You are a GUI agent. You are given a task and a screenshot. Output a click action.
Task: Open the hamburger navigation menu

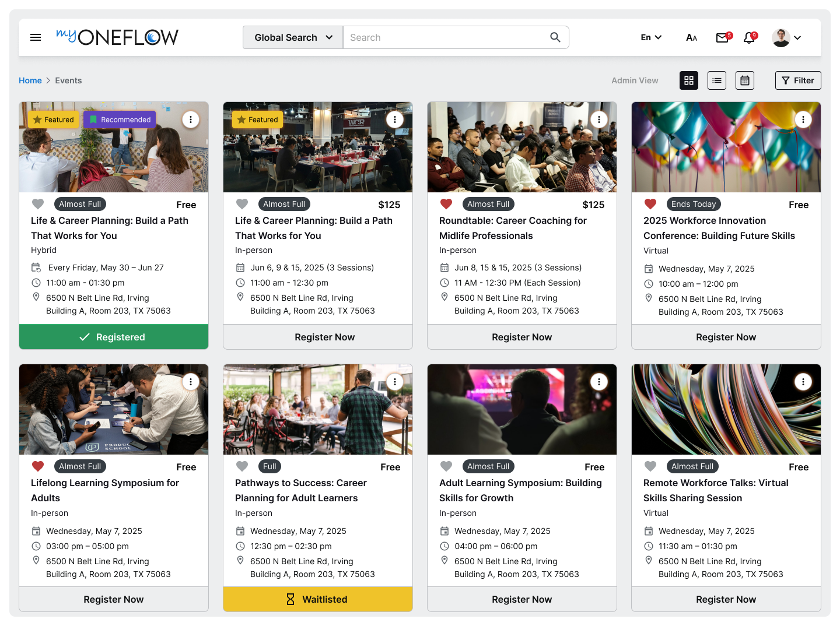[x=36, y=37]
